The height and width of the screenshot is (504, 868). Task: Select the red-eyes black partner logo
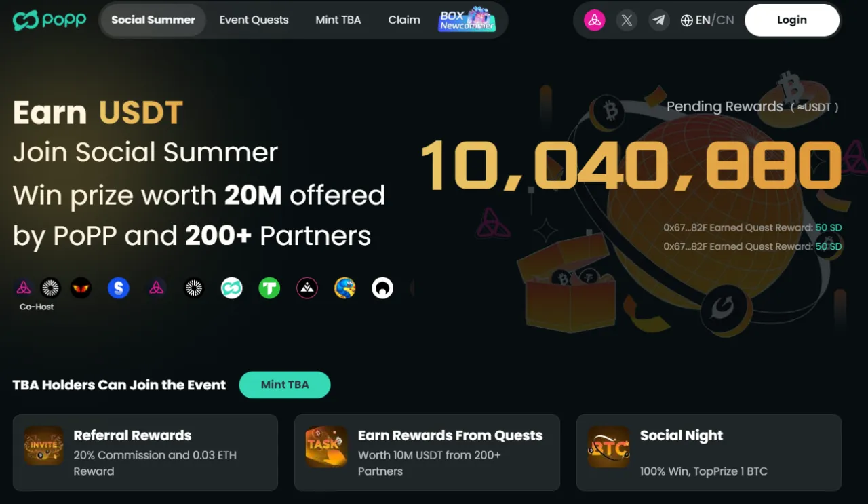tap(81, 288)
